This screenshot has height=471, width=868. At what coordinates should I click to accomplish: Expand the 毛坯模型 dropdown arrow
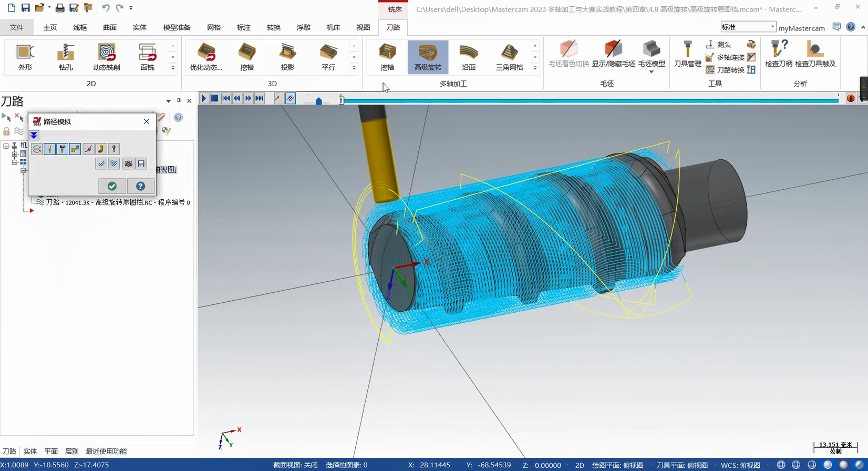(652, 72)
